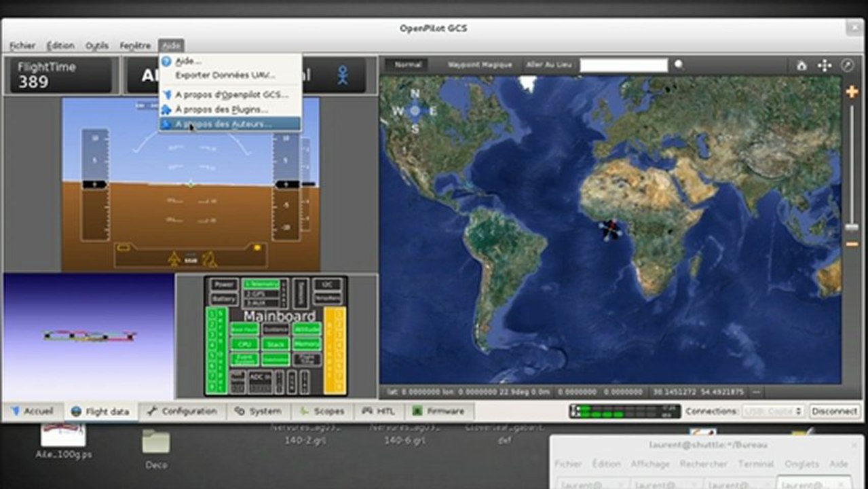
Task: Click the Guidance block on Mainboard
Action: 275,329
